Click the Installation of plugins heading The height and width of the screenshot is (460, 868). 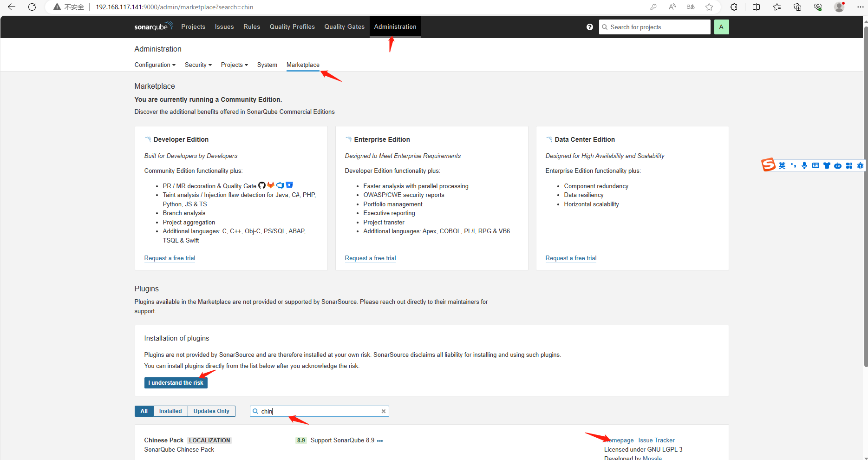[x=176, y=338]
